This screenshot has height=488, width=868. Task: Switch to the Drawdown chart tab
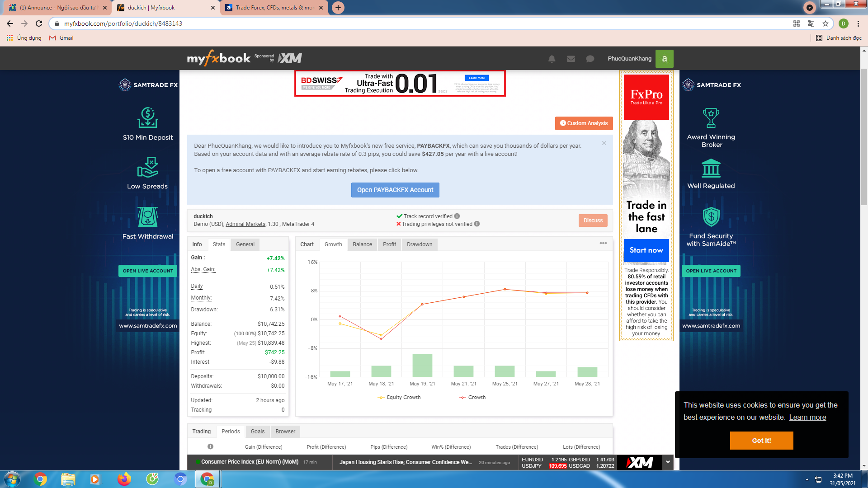coord(419,244)
